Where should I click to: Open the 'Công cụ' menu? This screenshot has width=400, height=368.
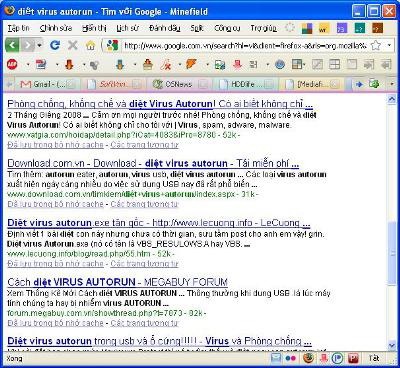pos(227,28)
